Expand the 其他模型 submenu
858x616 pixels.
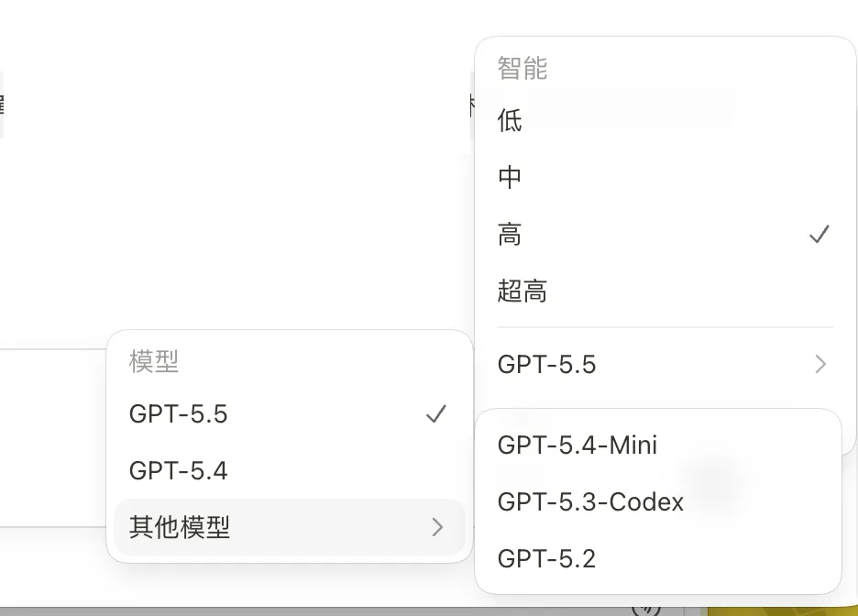(x=290, y=527)
